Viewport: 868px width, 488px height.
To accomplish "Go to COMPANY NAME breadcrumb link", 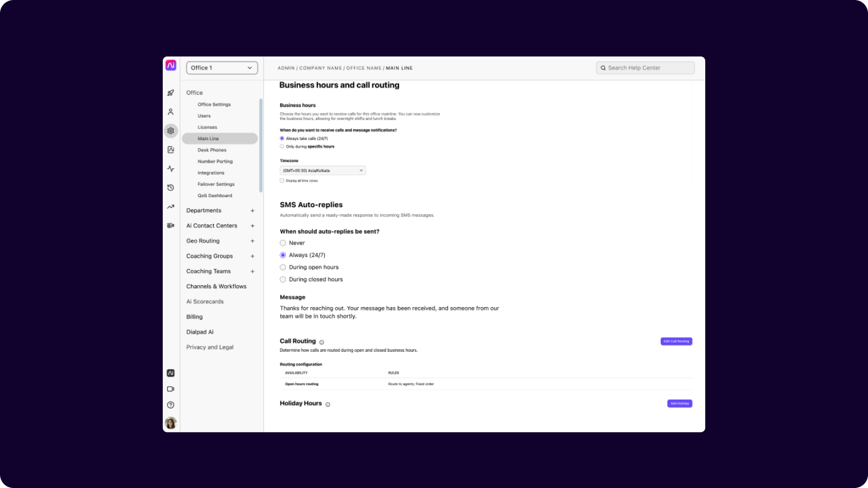I will click(x=320, y=68).
